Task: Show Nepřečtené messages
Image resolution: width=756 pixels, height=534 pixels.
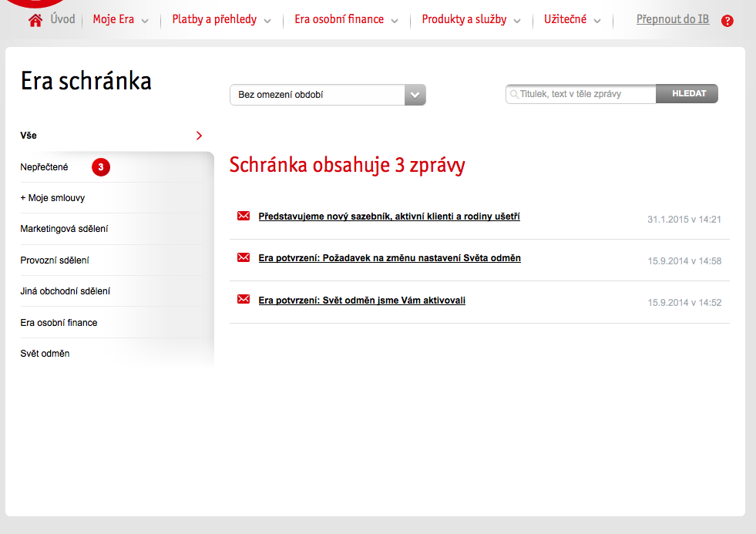Action: click(x=45, y=167)
